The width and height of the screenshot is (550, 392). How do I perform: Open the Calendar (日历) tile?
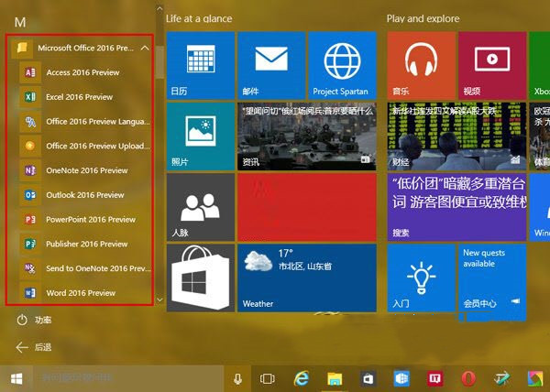click(x=201, y=66)
